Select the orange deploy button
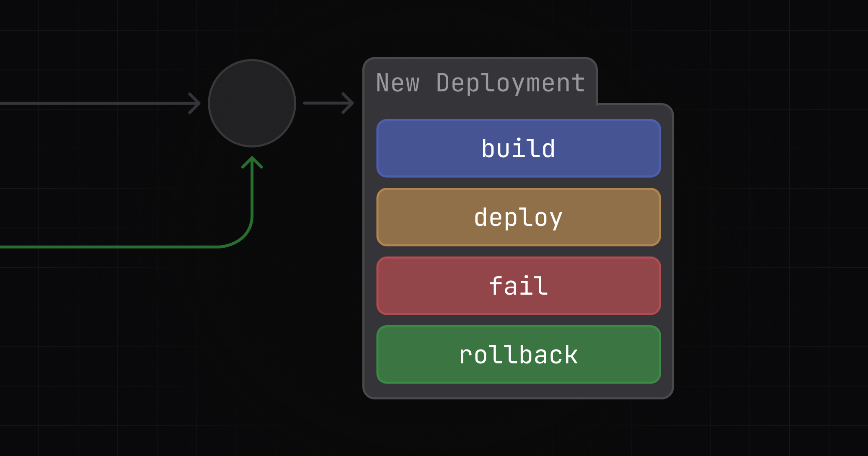The width and height of the screenshot is (868, 456). [x=519, y=217]
